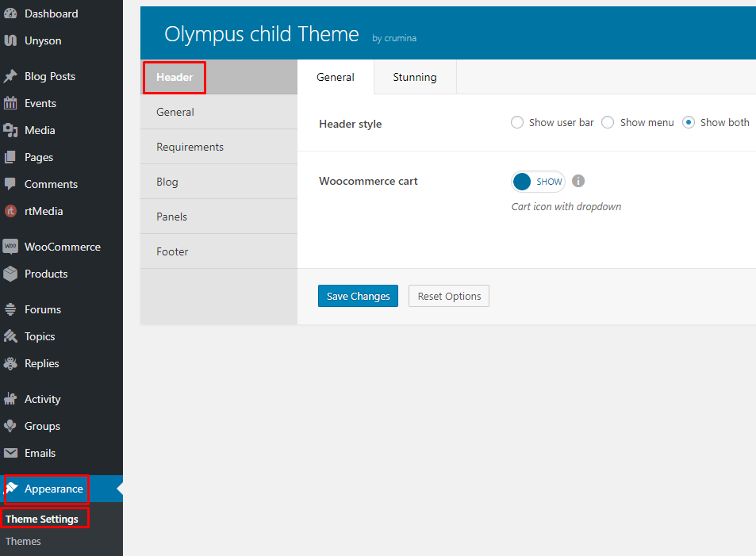Click the Save Changes button
756x556 pixels.
click(358, 296)
